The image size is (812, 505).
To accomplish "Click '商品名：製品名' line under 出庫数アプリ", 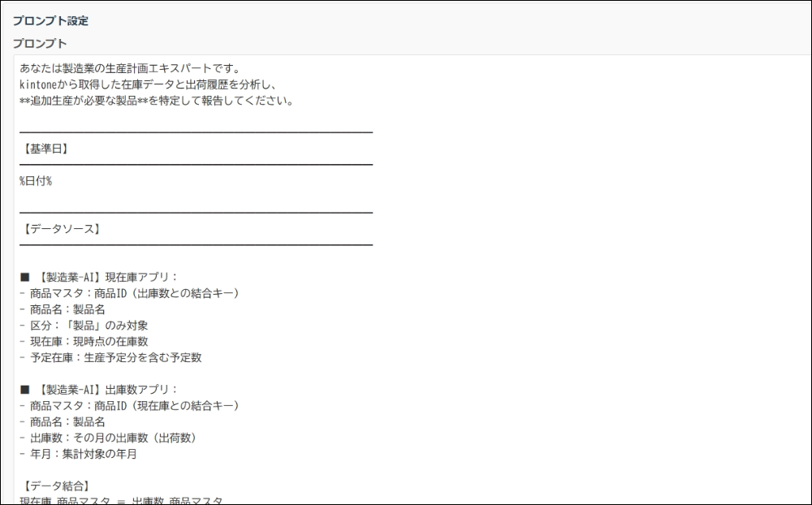I will pyautogui.click(x=63, y=421).
